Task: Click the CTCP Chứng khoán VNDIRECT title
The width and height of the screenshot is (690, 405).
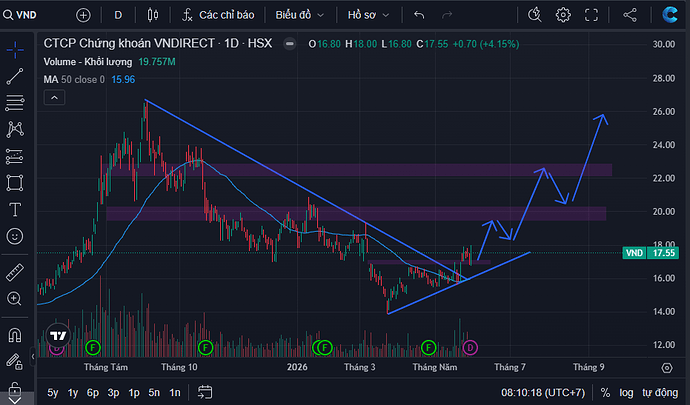Action: point(129,44)
